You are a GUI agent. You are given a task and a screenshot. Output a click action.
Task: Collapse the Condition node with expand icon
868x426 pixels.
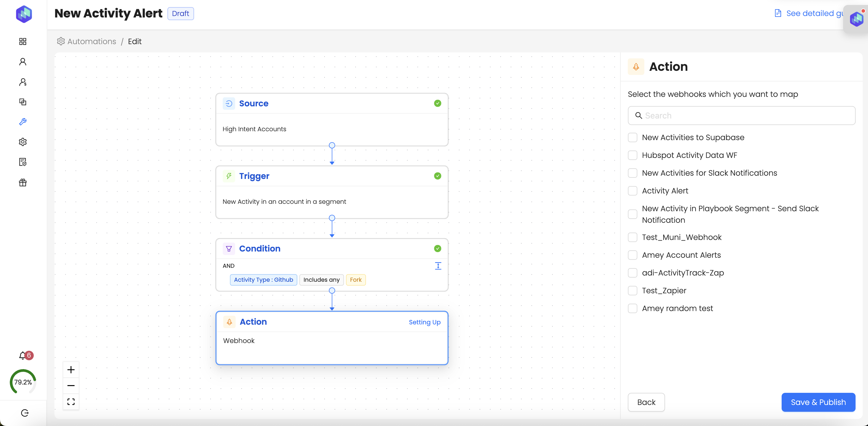[x=438, y=266]
